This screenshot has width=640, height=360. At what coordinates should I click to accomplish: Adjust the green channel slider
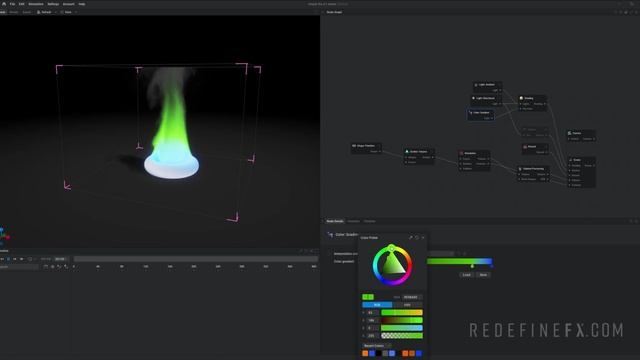402,320
